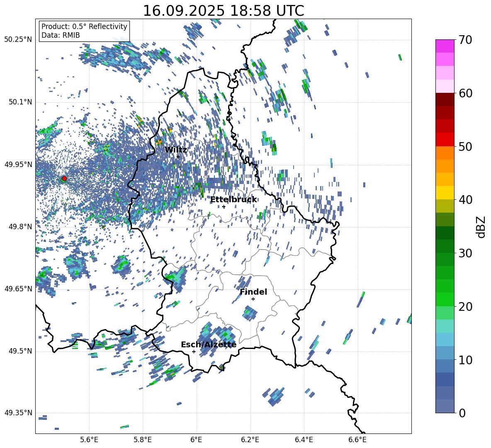The height and width of the screenshot is (448, 491).
Task: Click the 6.4°E longitude tick label
Action: [304, 440]
